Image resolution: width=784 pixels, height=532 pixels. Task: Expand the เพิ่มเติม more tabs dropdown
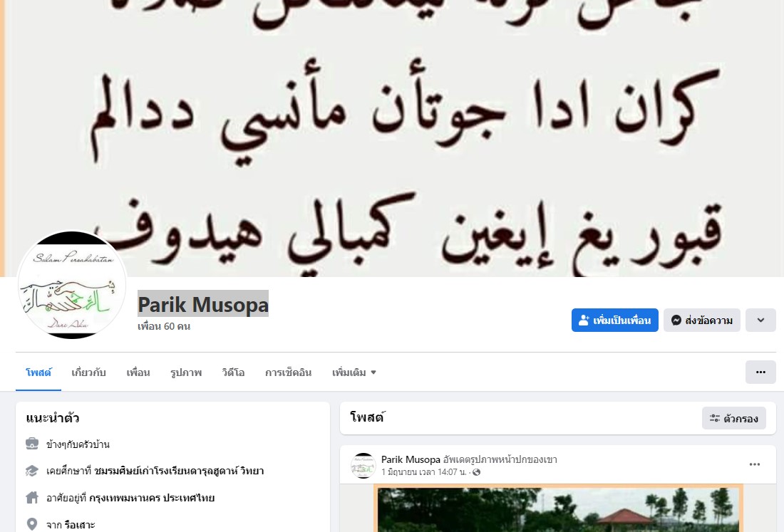pyautogui.click(x=354, y=372)
